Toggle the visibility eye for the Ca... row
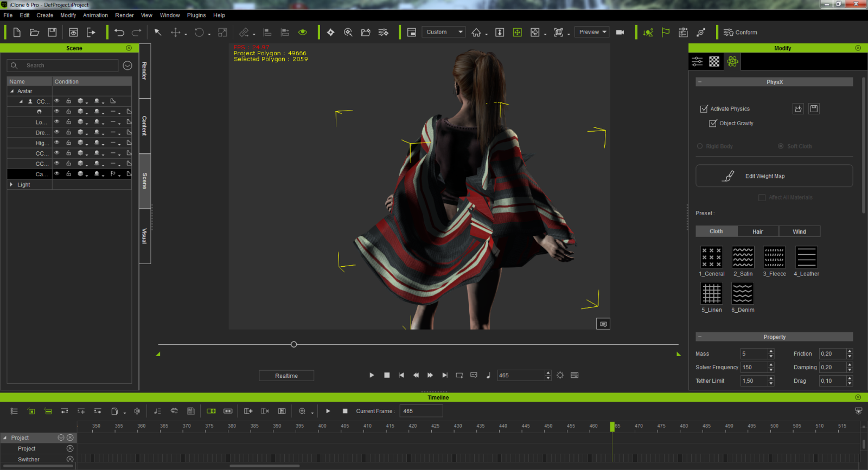This screenshot has height=470, width=868. pos(56,174)
